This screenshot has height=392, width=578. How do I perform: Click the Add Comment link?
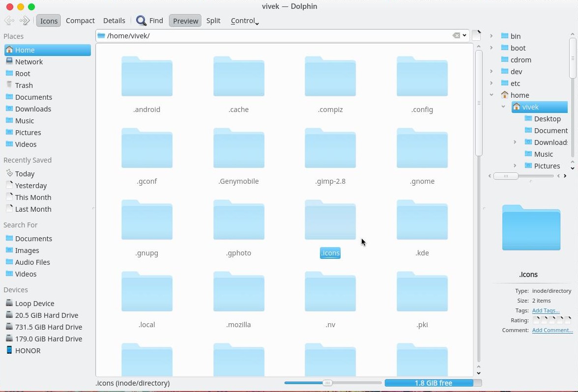tap(552, 330)
